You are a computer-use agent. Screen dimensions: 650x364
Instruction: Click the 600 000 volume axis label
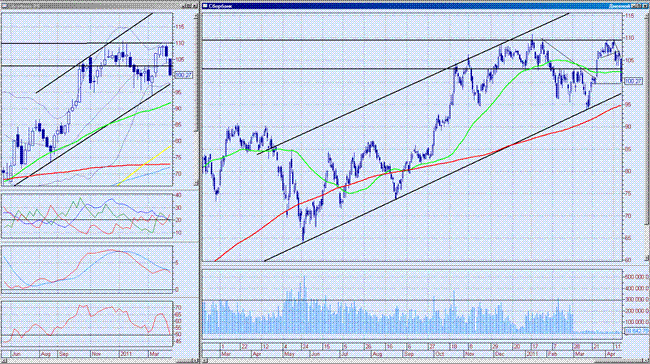pos(637,277)
